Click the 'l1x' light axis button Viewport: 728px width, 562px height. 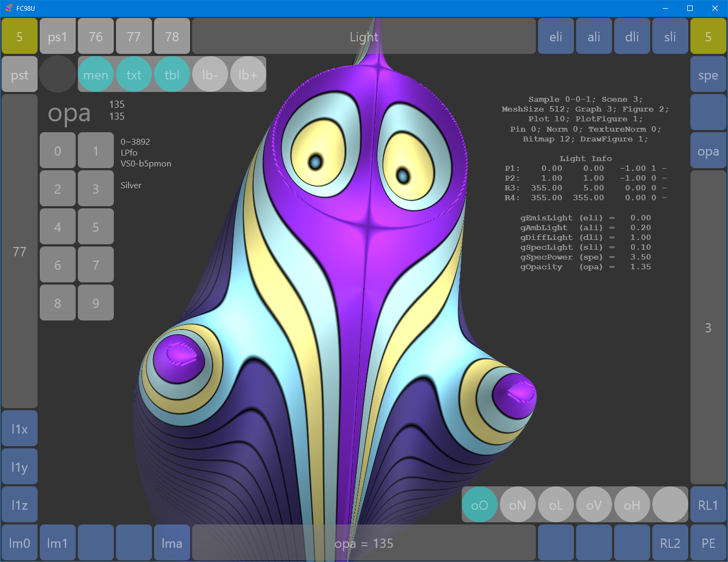tap(20, 429)
